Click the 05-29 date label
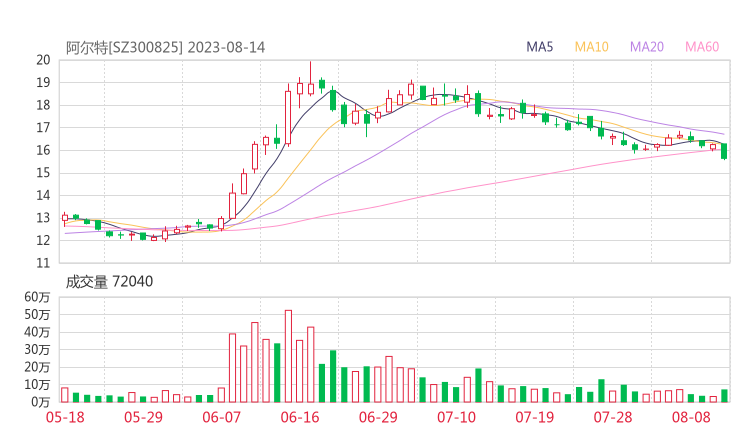Viewport: 740px width, 440px height. coord(143,418)
